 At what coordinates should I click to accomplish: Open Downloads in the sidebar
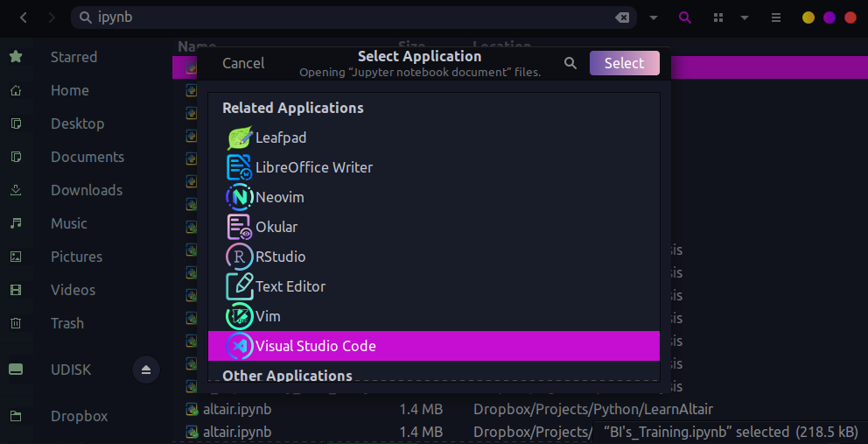pyautogui.click(x=87, y=190)
